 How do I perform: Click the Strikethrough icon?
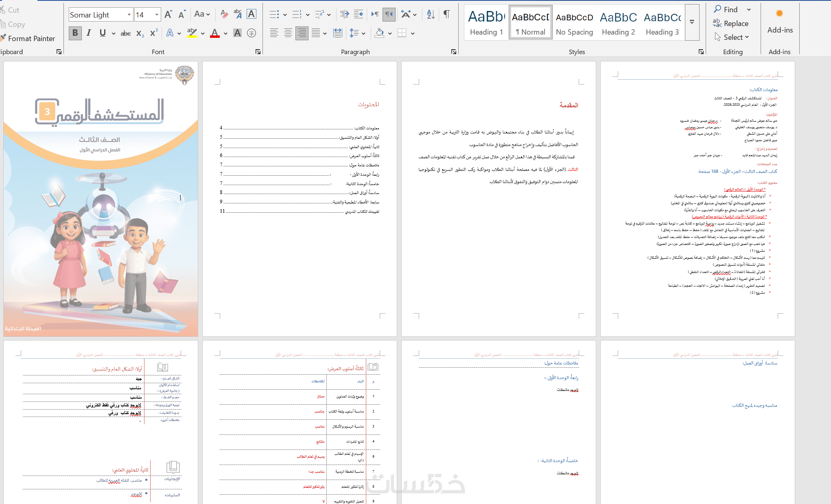pos(126,33)
